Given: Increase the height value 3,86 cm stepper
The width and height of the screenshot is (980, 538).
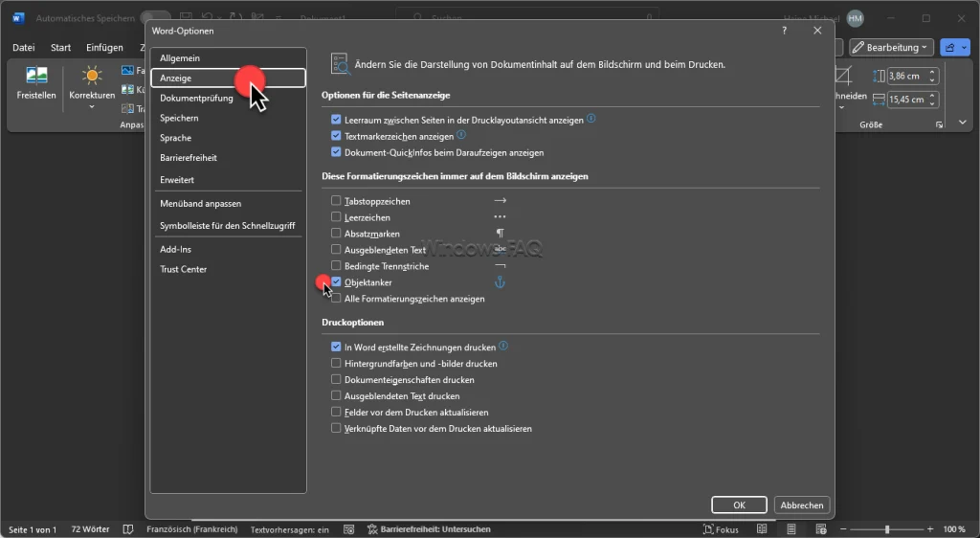Looking at the screenshot, I should (x=932, y=73).
